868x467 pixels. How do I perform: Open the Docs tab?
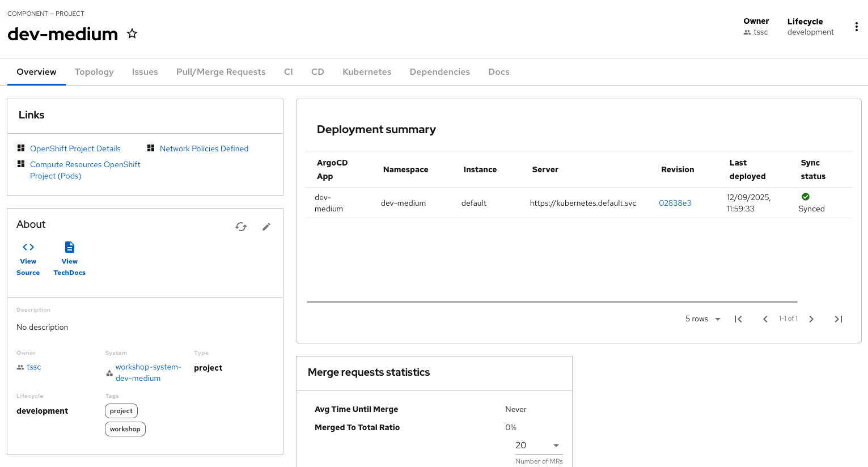click(x=499, y=72)
